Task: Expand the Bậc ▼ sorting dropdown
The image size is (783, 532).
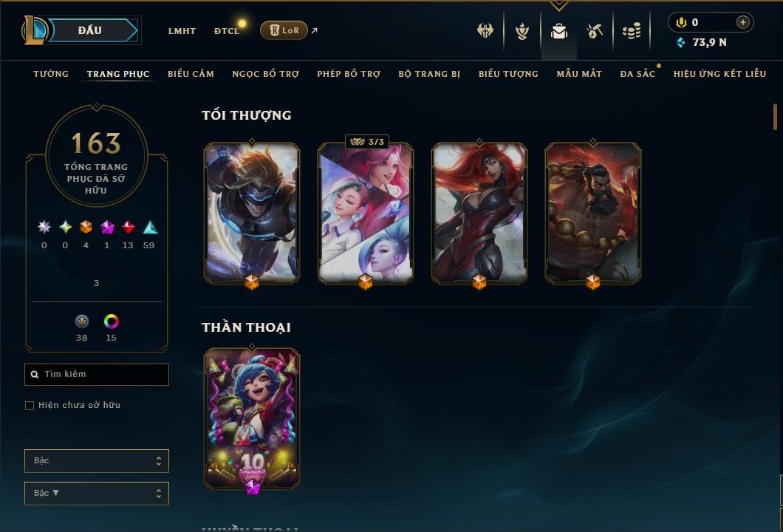Action: (96, 493)
